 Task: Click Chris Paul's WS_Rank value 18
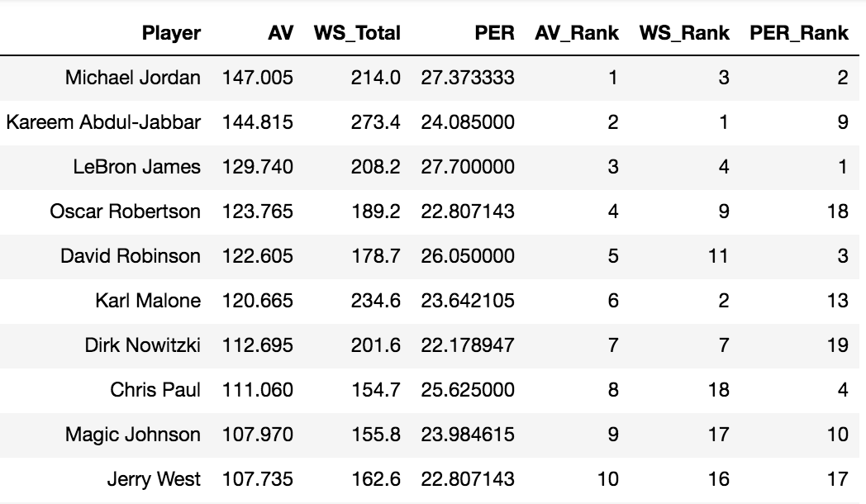[x=719, y=390]
